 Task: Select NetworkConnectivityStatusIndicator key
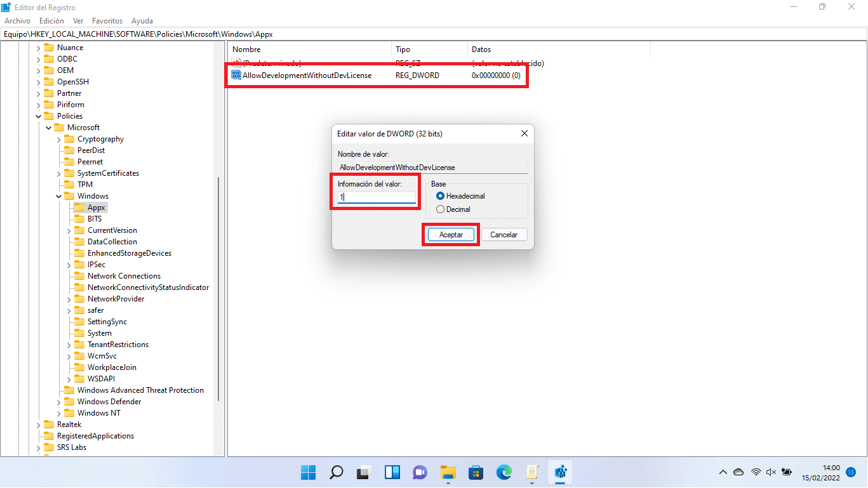tap(148, 287)
